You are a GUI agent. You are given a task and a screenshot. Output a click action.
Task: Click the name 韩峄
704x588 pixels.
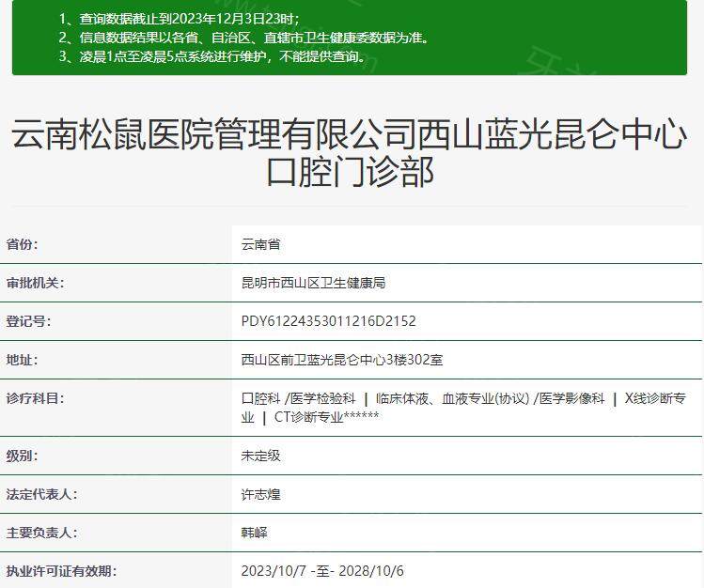tap(255, 533)
